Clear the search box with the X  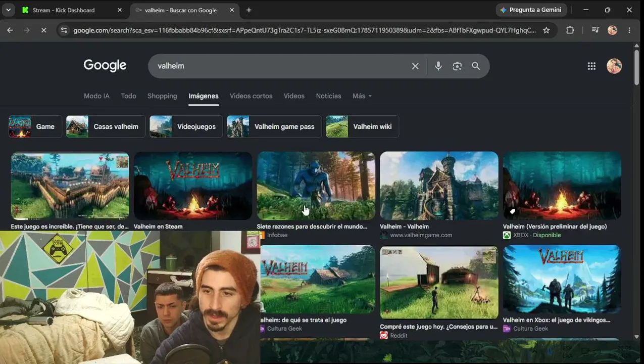coord(415,66)
